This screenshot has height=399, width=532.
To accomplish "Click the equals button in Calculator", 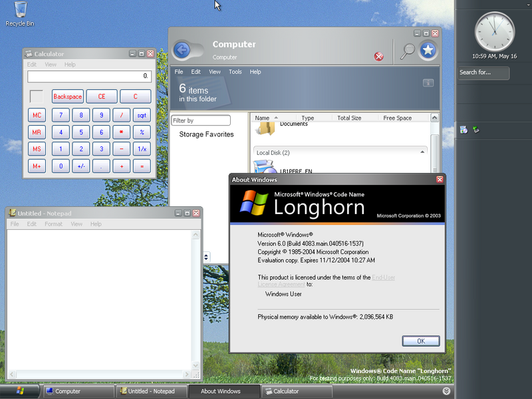I will point(142,166).
